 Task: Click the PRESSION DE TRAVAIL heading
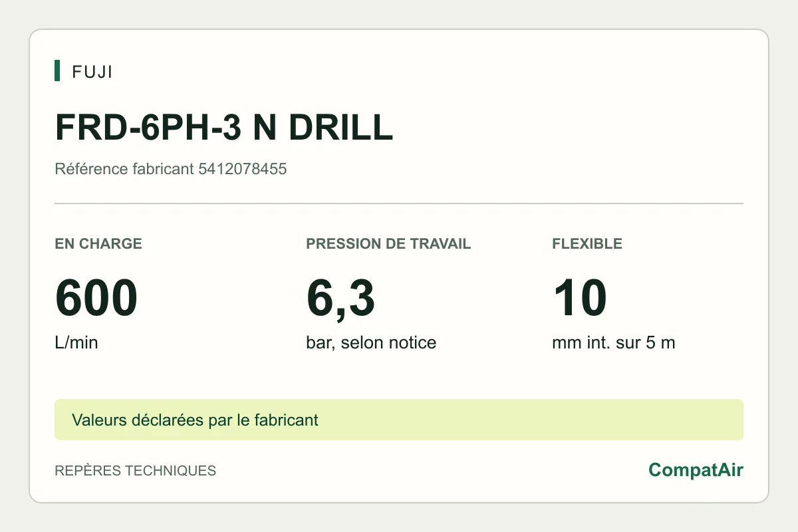(x=388, y=243)
